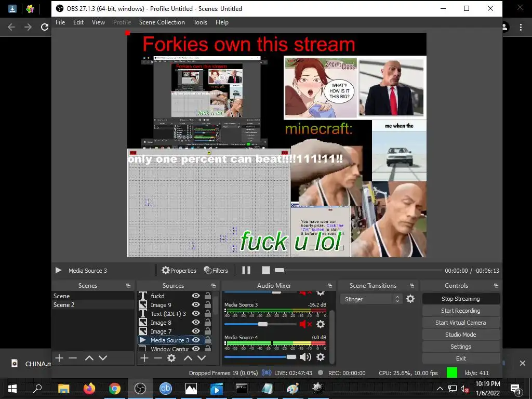Pause the media playback
The width and height of the screenshot is (532, 399).
click(246, 270)
